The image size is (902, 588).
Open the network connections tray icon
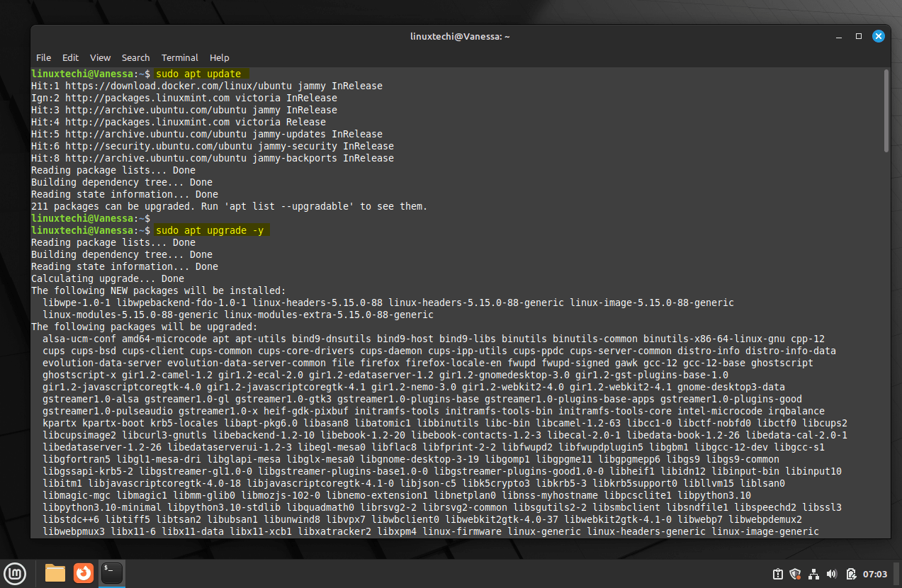[x=813, y=574]
